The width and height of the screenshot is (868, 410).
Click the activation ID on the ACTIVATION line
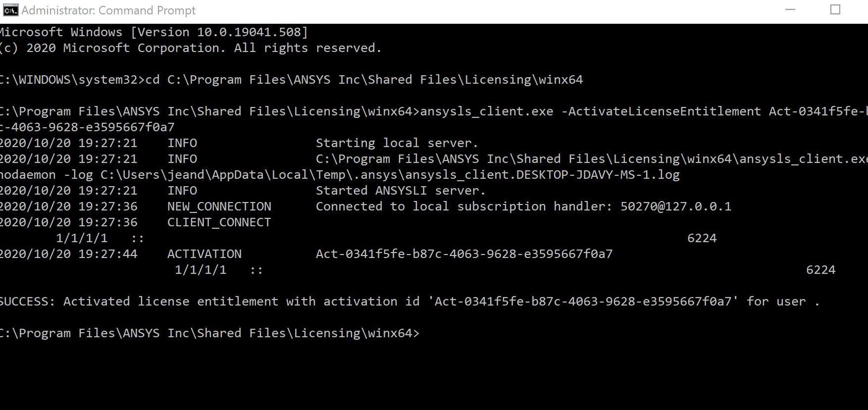(464, 254)
